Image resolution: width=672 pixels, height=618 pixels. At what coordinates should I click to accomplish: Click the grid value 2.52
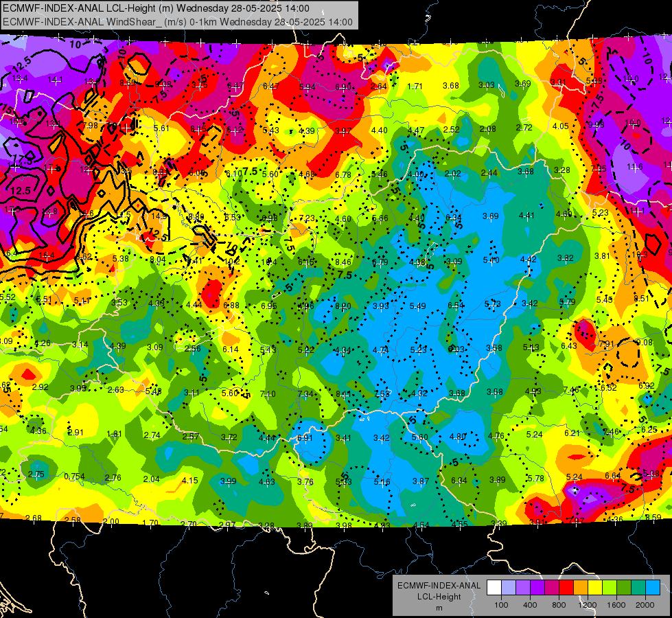pos(451,129)
